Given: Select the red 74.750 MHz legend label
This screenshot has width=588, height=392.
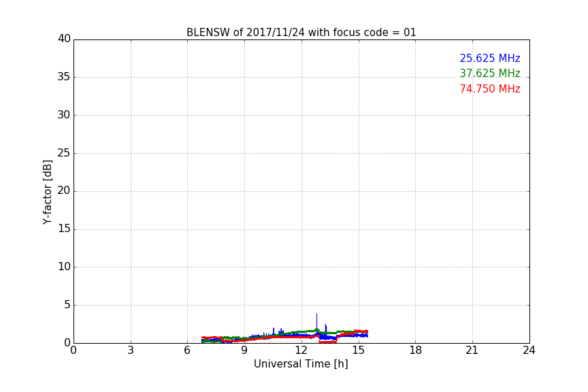Looking at the screenshot, I should click(490, 89).
